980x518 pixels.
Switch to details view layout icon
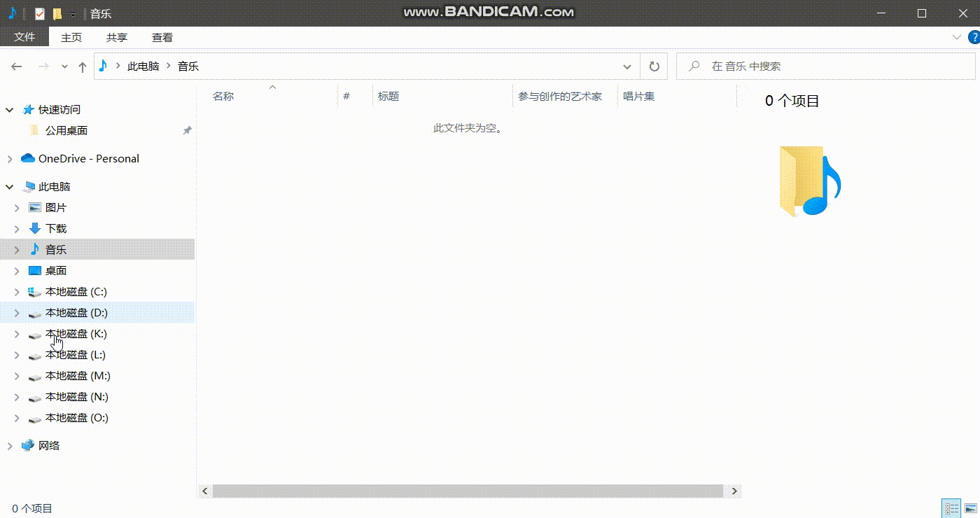coord(951,508)
